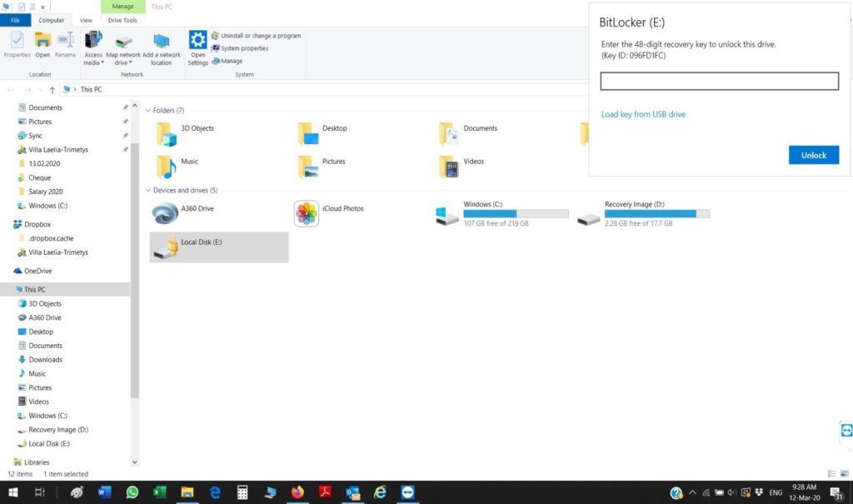853x504 pixels.
Task: Select the locked Local Disk (E:) drive
Action: [x=167, y=246]
